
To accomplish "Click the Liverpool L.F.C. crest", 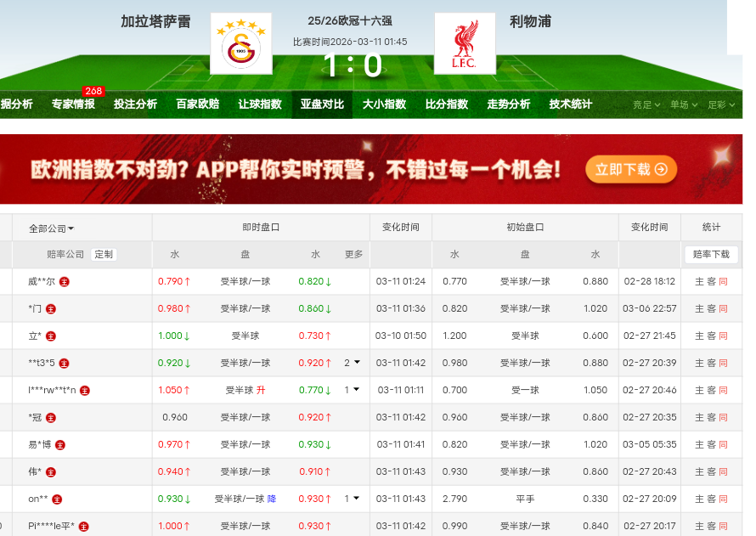I will [465, 43].
